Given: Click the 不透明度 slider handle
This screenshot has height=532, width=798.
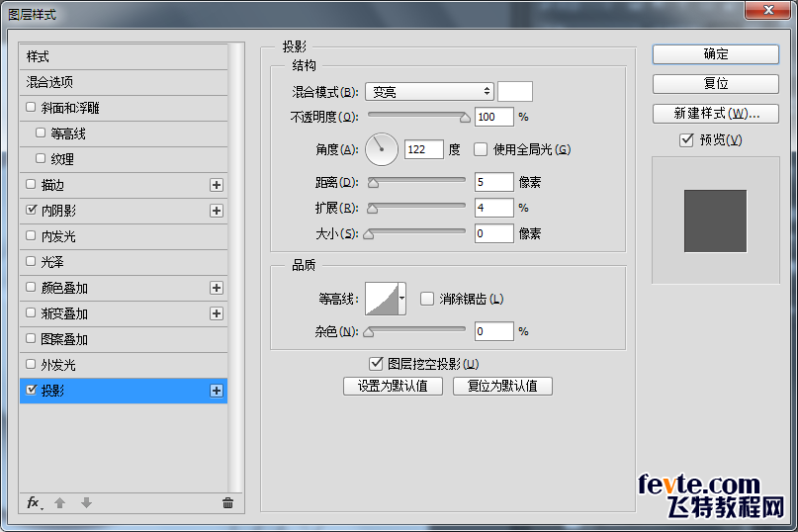Looking at the screenshot, I should (465, 118).
